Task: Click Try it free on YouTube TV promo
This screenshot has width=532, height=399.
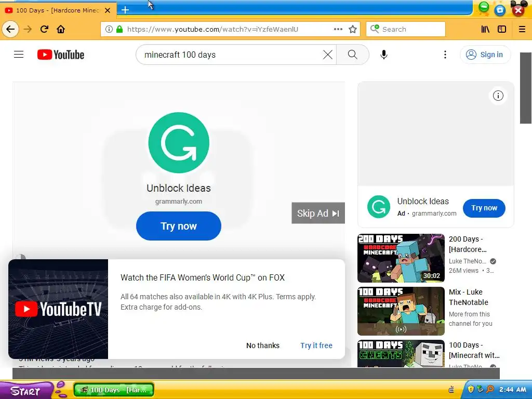Action: click(x=316, y=345)
